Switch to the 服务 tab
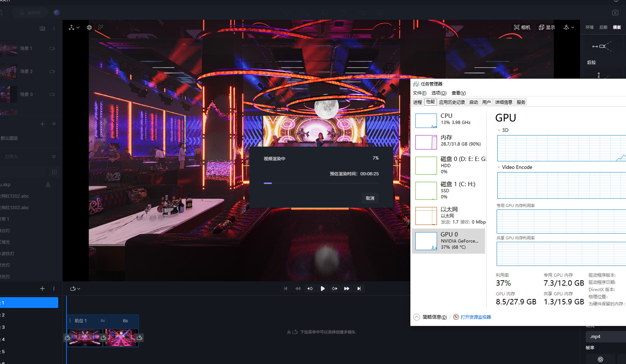 click(521, 102)
